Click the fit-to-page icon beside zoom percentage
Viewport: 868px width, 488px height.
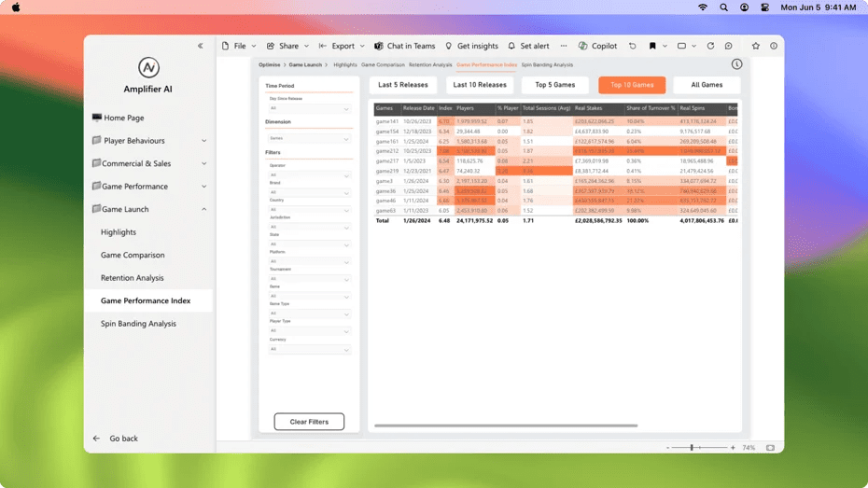pyautogui.click(x=770, y=448)
